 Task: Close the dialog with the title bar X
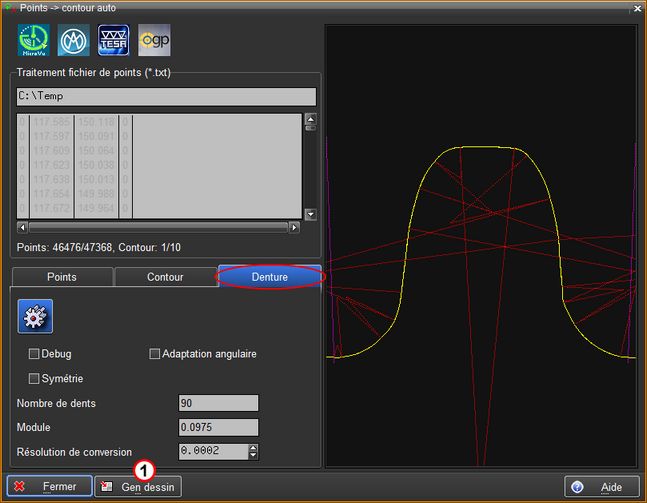(x=636, y=8)
